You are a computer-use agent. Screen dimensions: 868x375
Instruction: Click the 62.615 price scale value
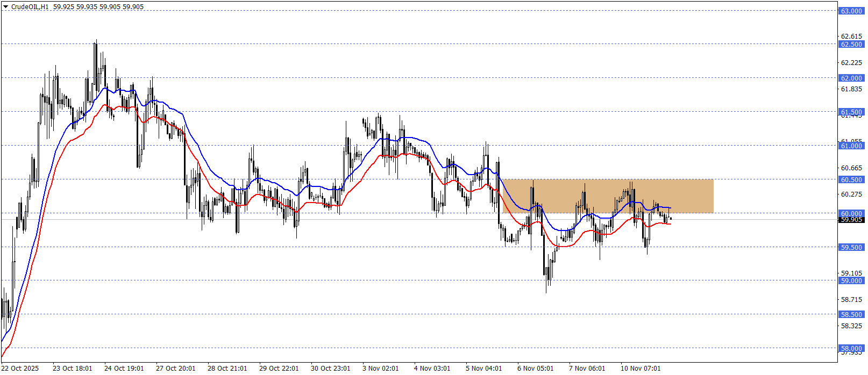click(x=851, y=37)
